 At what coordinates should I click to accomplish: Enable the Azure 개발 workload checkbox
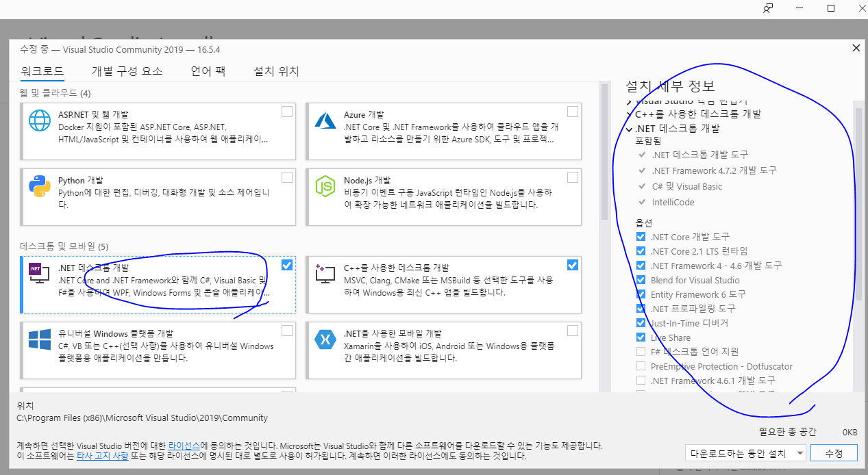pos(573,111)
